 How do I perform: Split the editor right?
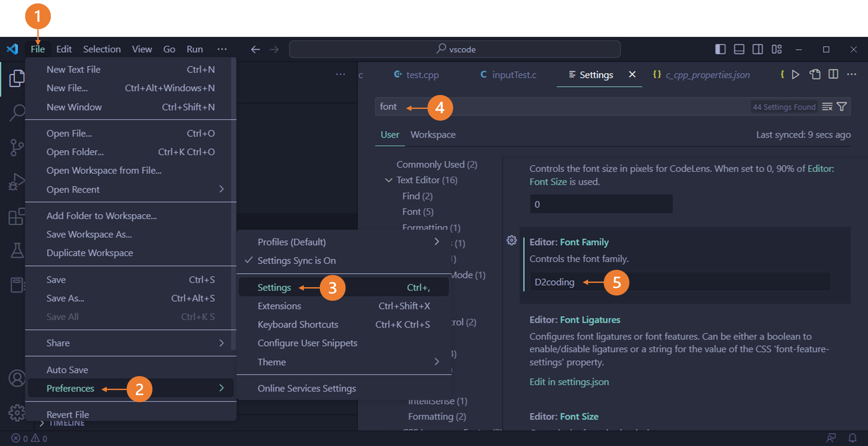coord(833,74)
